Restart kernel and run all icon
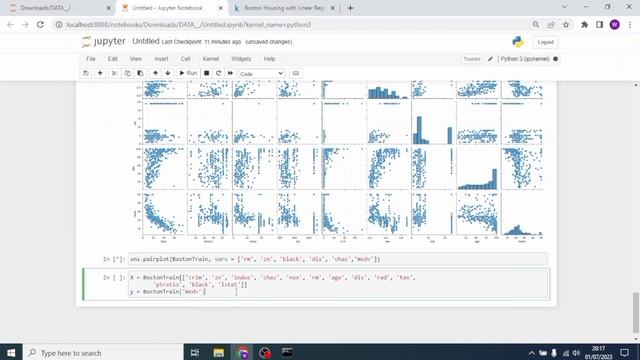640x360 pixels. click(230, 73)
